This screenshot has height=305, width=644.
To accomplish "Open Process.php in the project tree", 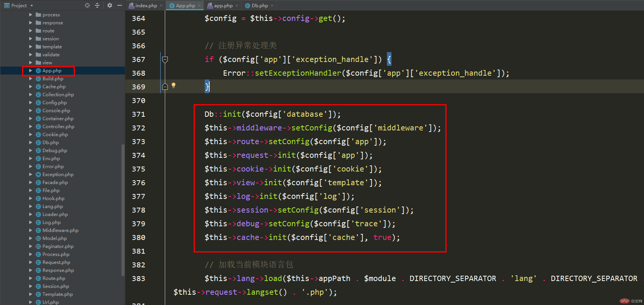I will point(56,254).
